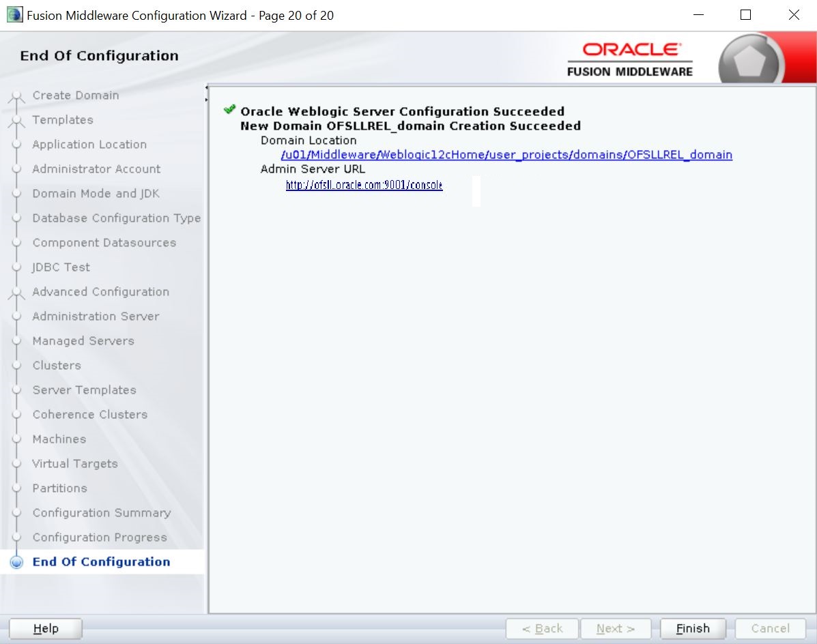Click the Templates step marker icon
This screenshot has width=817, height=644.
pos(16,120)
